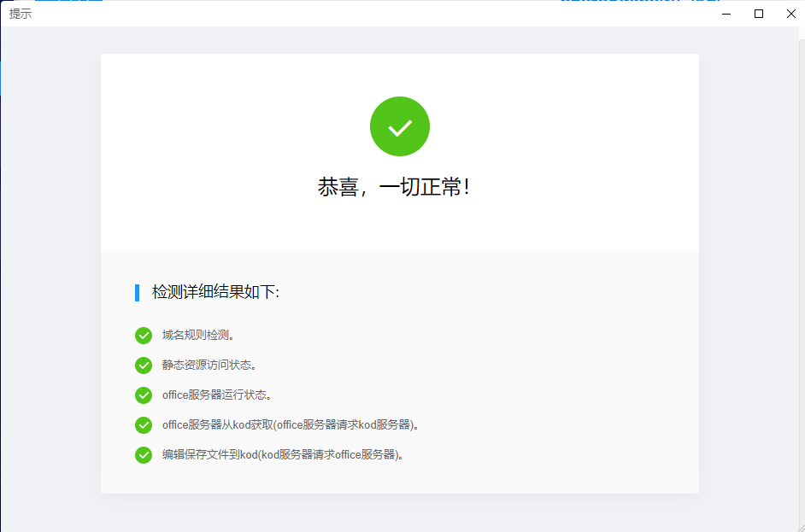Click the green check icon beside 域名规则检测
Image resolution: width=805 pixels, height=532 pixels.
143,335
